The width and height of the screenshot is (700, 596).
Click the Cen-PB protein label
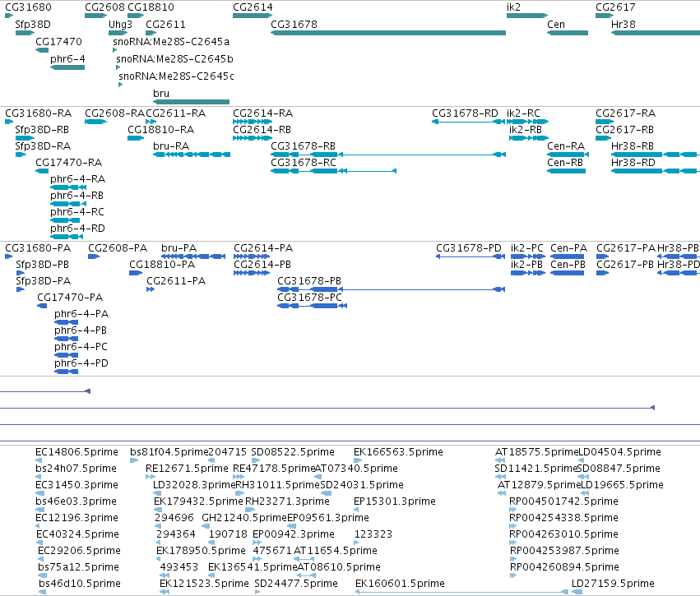coord(568,265)
